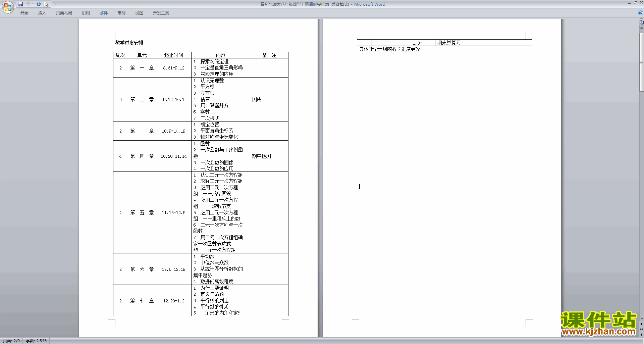This screenshot has height=344, width=644.
Task: Click the 三元一次方程组 content line
Action: coord(219,250)
